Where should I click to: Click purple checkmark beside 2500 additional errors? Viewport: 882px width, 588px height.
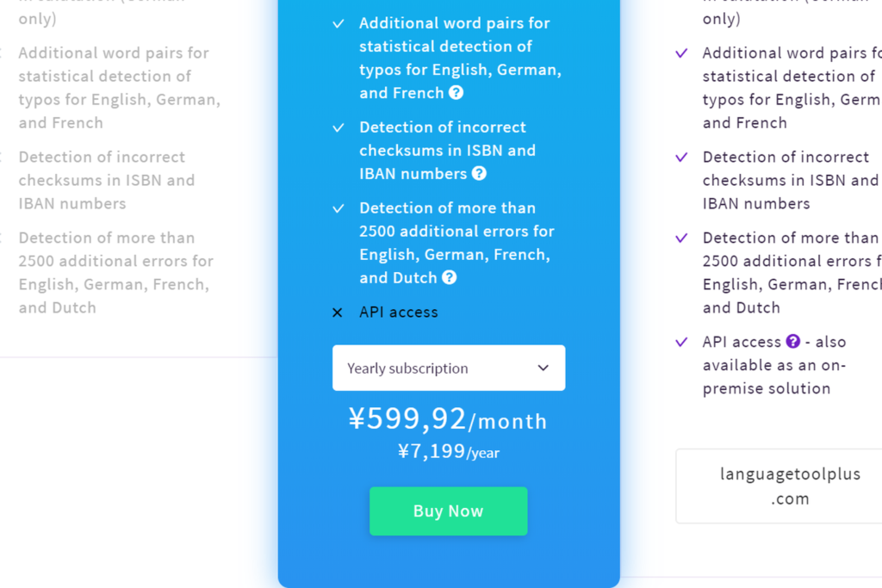click(681, 238)
